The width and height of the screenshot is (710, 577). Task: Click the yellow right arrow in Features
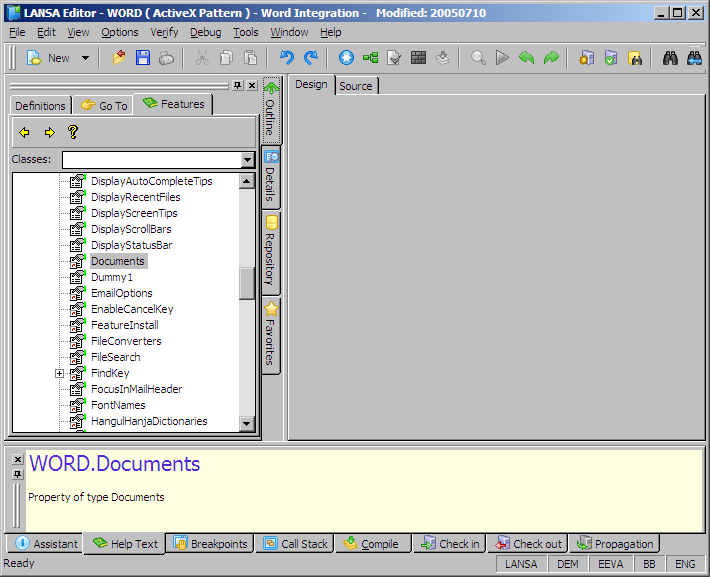[x=49, y=132]
